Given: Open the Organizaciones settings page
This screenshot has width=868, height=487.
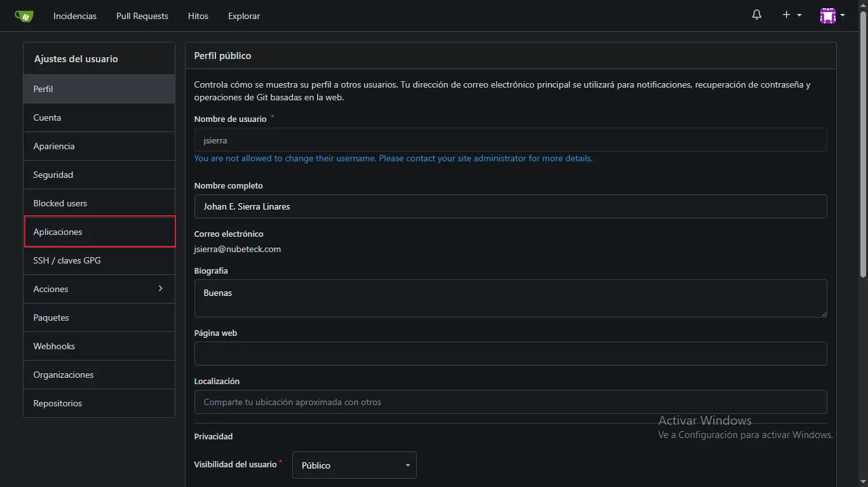Looking at the screenshot, I should coord(64,375).
